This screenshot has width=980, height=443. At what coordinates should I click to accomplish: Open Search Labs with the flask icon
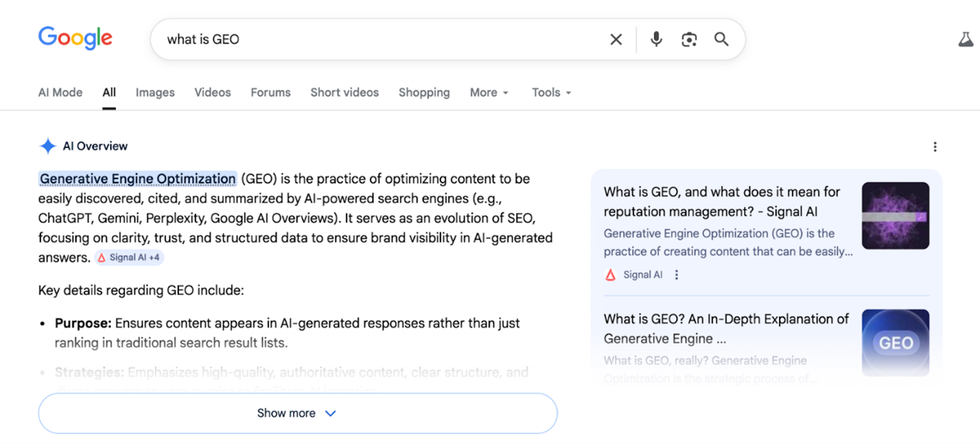[964, 39]
